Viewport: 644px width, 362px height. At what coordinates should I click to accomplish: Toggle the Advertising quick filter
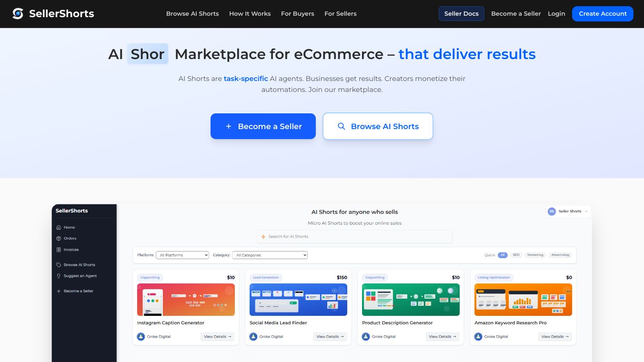click(x=560, y=255)
